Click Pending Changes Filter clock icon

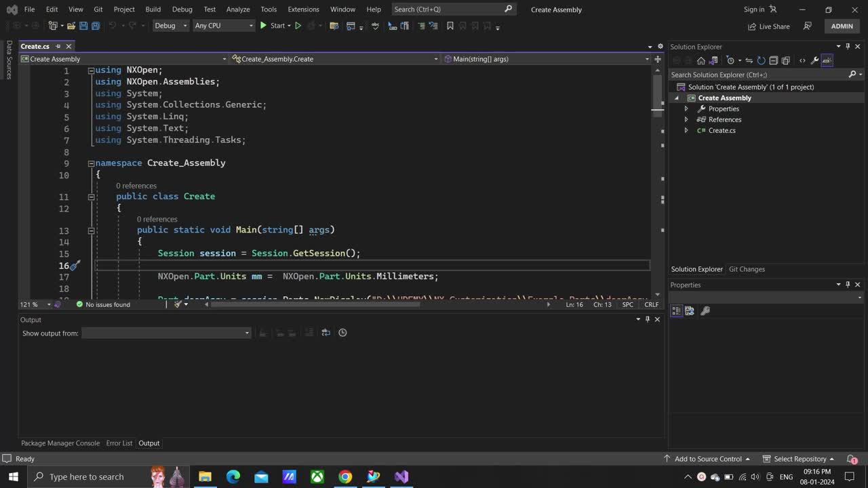click(730, 60)
